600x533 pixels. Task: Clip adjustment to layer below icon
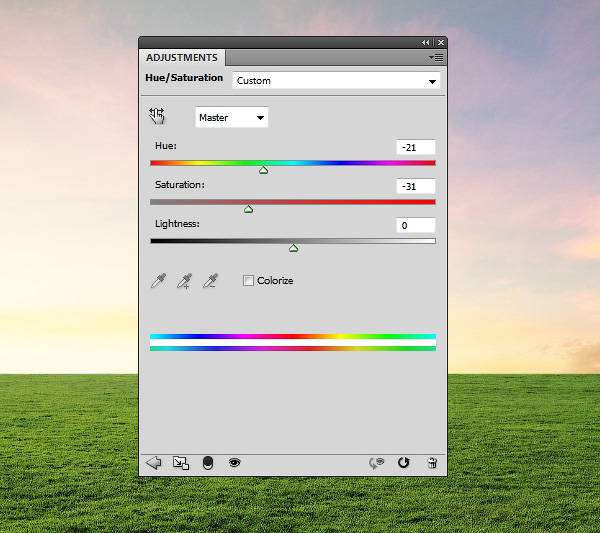point(208,463)
